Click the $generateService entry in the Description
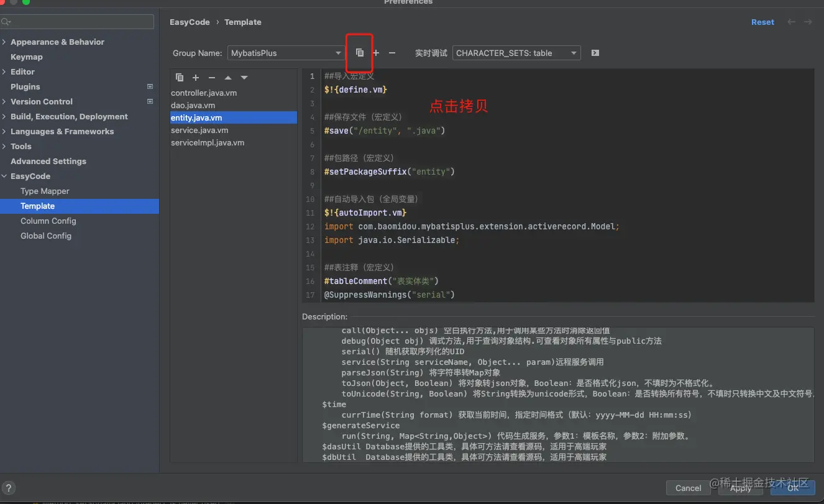This screenshot has width=824, height=504. [x=361, y=425]
